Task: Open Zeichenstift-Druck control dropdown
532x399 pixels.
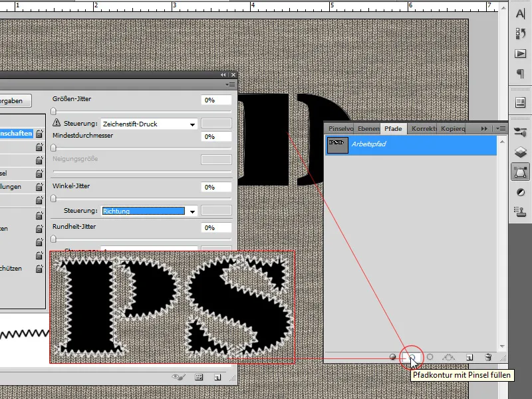Action: click(149, 124)
